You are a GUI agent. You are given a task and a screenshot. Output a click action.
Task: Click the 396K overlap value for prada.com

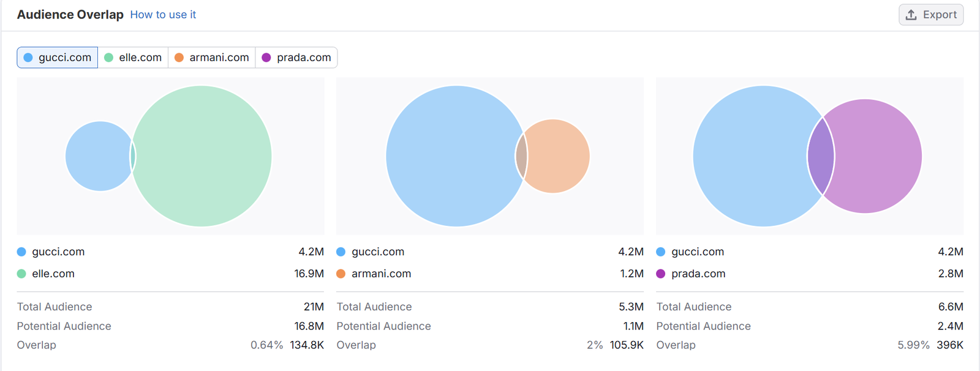tap(950, 345)
